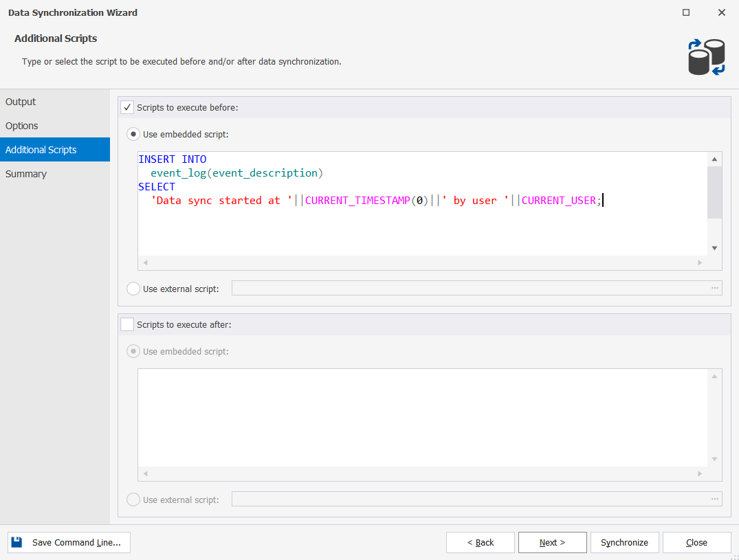This screenshot has width=739, height=560.
Task: Click the floppy disk Save Command Line icon
Action: point(16,542)
